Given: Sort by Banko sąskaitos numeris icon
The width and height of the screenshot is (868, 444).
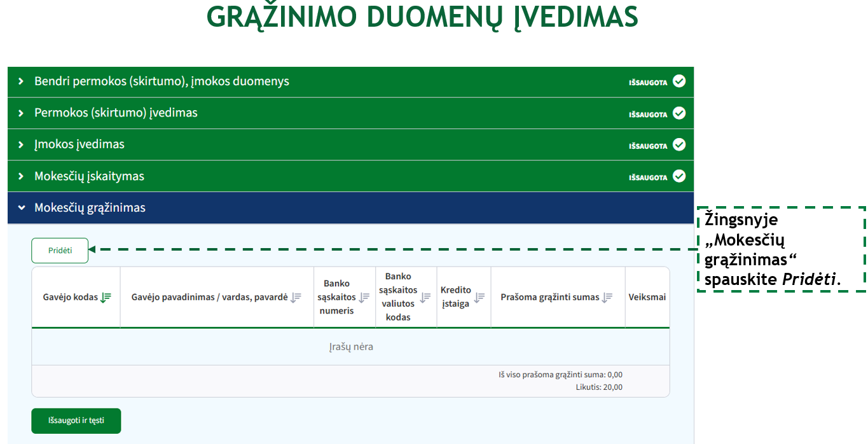Looking at the screenshot, I should click(x=364, y=297).
